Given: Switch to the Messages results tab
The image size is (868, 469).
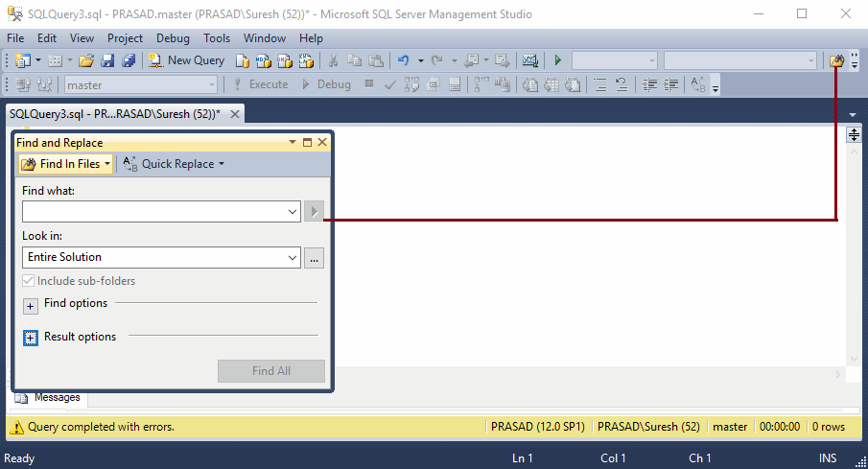Looking at the screenshot, I should (x=49, y=398).
